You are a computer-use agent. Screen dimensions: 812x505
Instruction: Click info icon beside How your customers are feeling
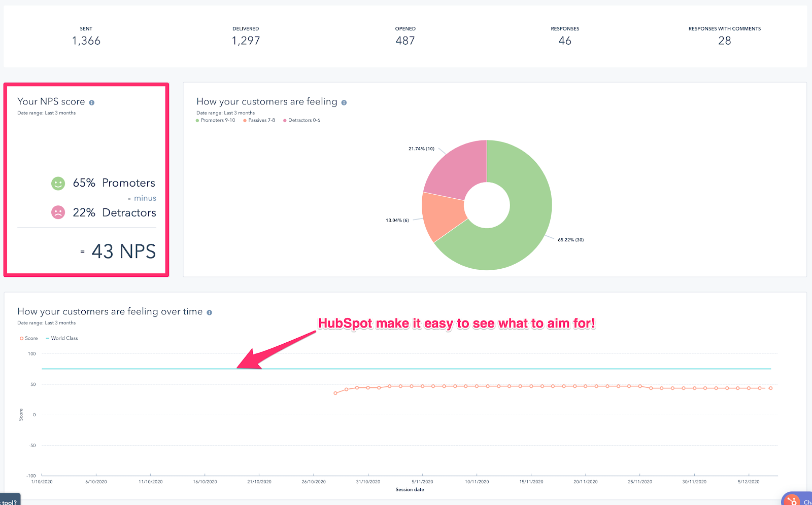click(x=344, y=102)
